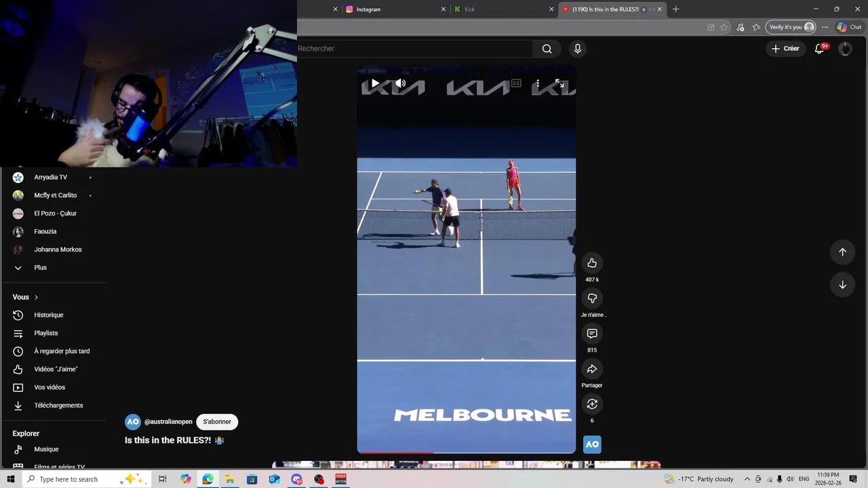Viewport: 868px width, 488px height.
Task: Open Edge settings and more menu
Action: (825, 27)
